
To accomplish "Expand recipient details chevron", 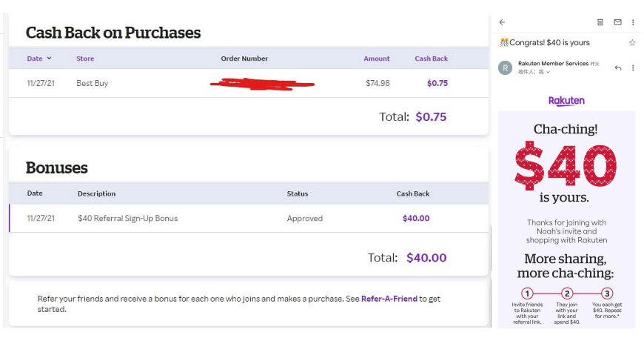I will coord(548,72).
